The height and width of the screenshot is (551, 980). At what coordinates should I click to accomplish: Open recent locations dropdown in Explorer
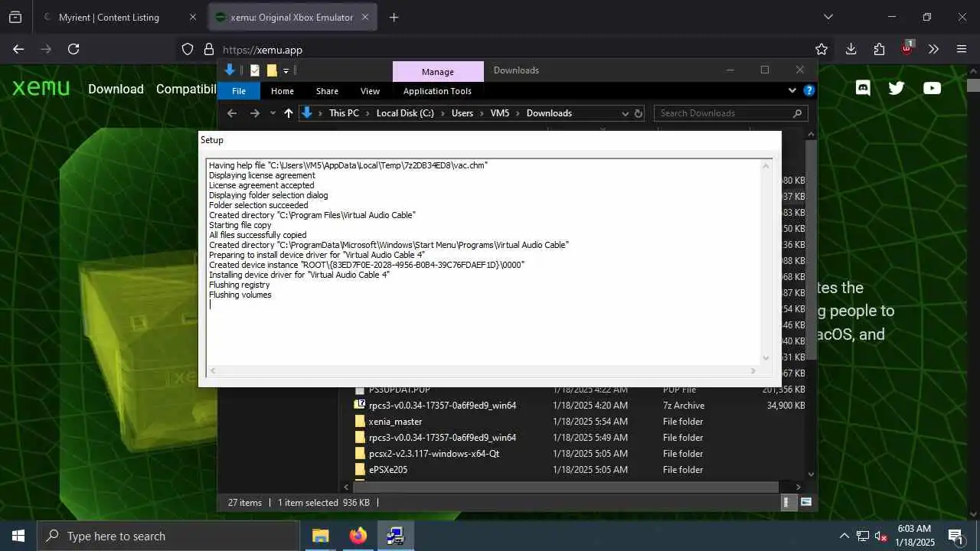273,113
